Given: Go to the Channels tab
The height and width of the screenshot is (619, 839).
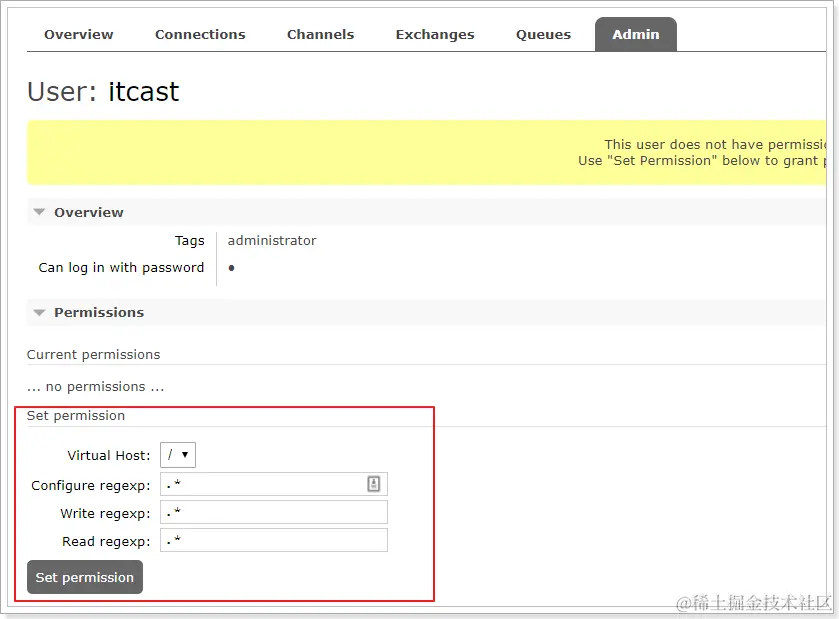Looking at the screenshot, I should (321, 34).
